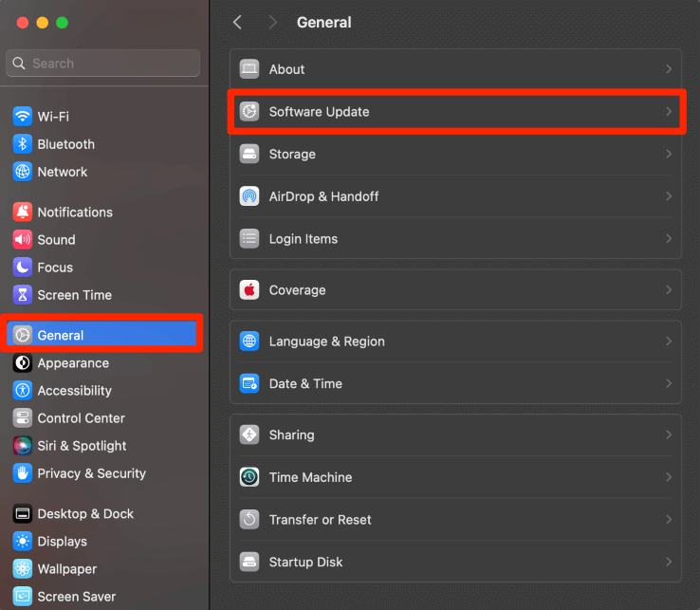Expand the Storage row chevron
The height and width of the screenshot is (610, 700).
[x=669, y=154]
